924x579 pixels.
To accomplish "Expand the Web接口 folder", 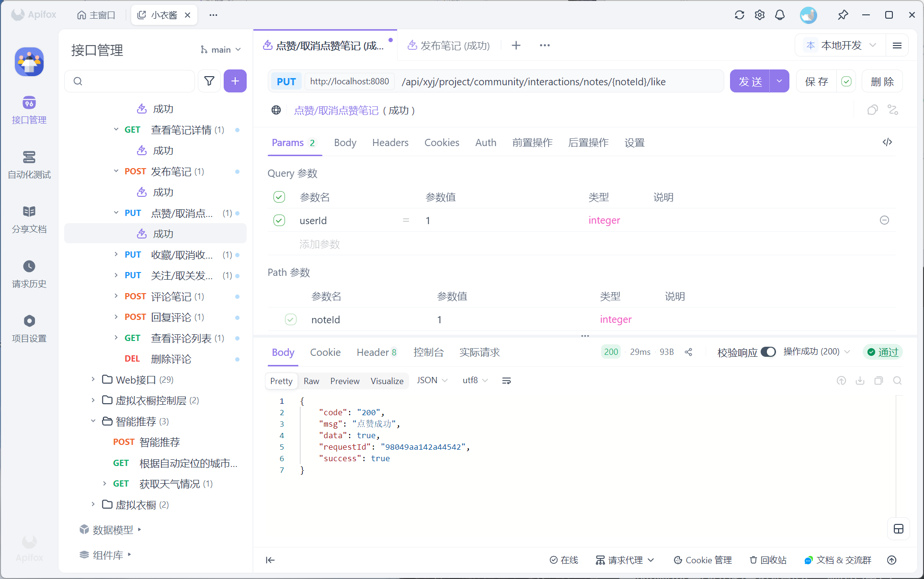I will click(93, 379).
